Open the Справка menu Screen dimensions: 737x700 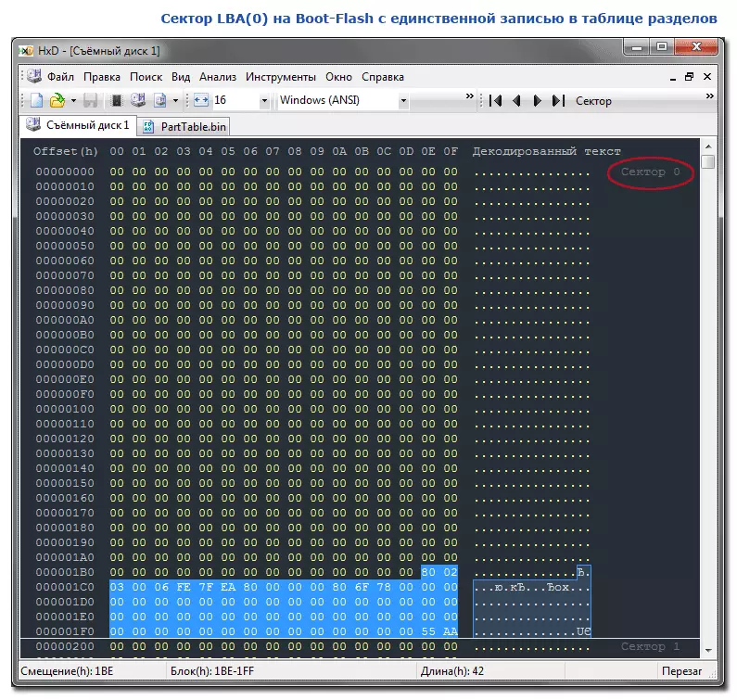tap(383, 77)
